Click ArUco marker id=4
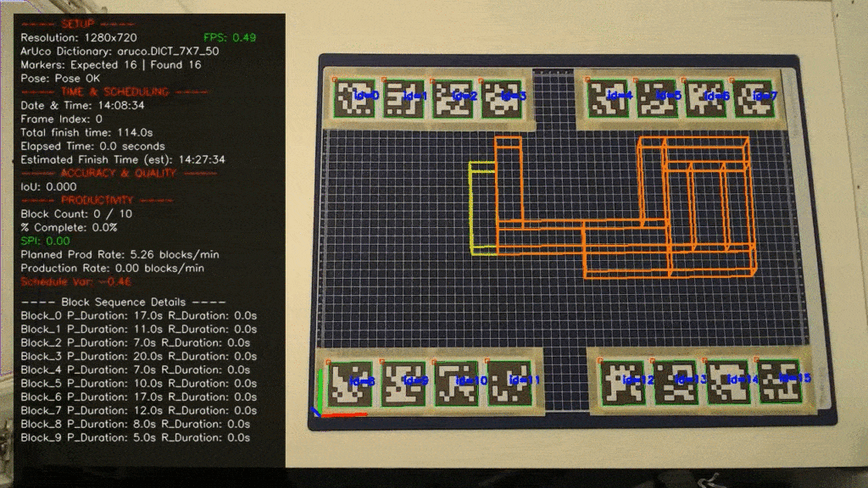The width and height of the screenshot is (868, 488). point(608,97)
